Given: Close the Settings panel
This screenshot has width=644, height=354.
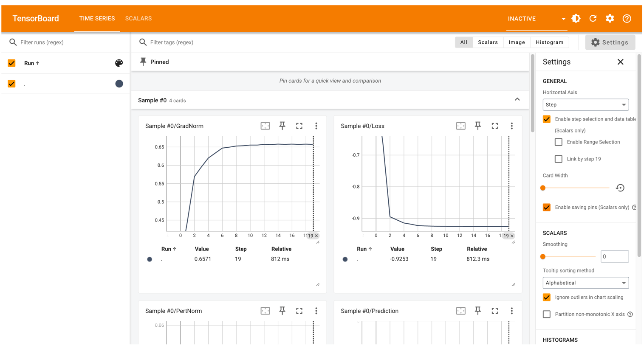Looking at the screenshot, I should [621, 62].
